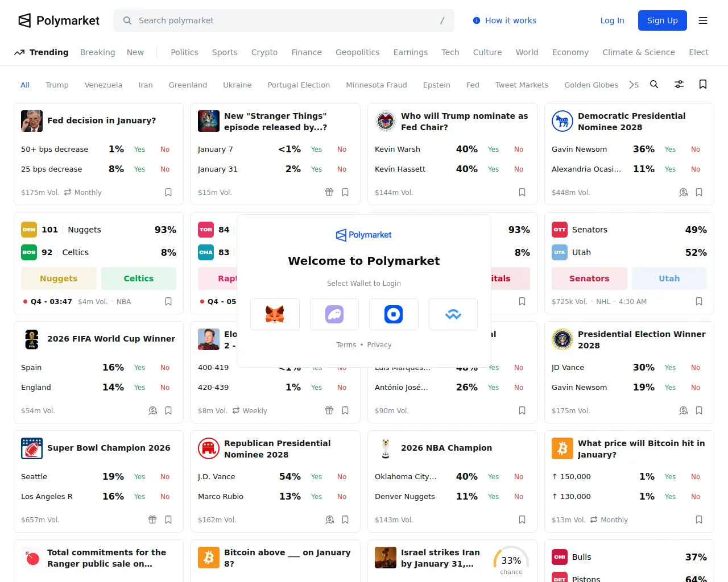
Task: Pick the Utah outcome button
Action: tap(669, 278)
